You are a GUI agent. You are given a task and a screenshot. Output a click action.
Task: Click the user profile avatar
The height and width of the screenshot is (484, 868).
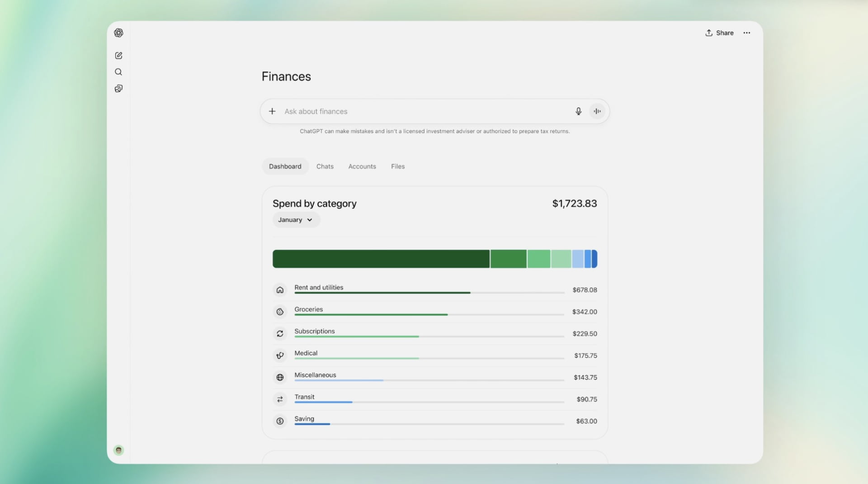(118, 450)
